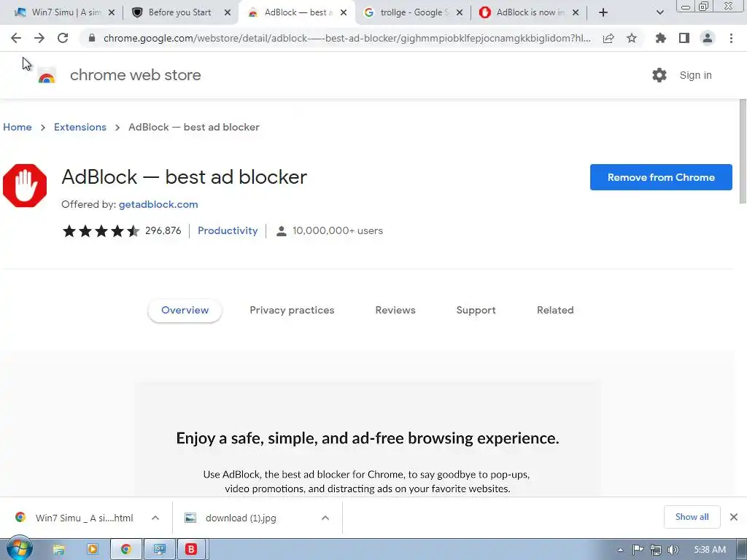The height and width of the screenshot is (560, 747).
Task: Open the getadblock.com link
Action: click(x=158, y=204)
